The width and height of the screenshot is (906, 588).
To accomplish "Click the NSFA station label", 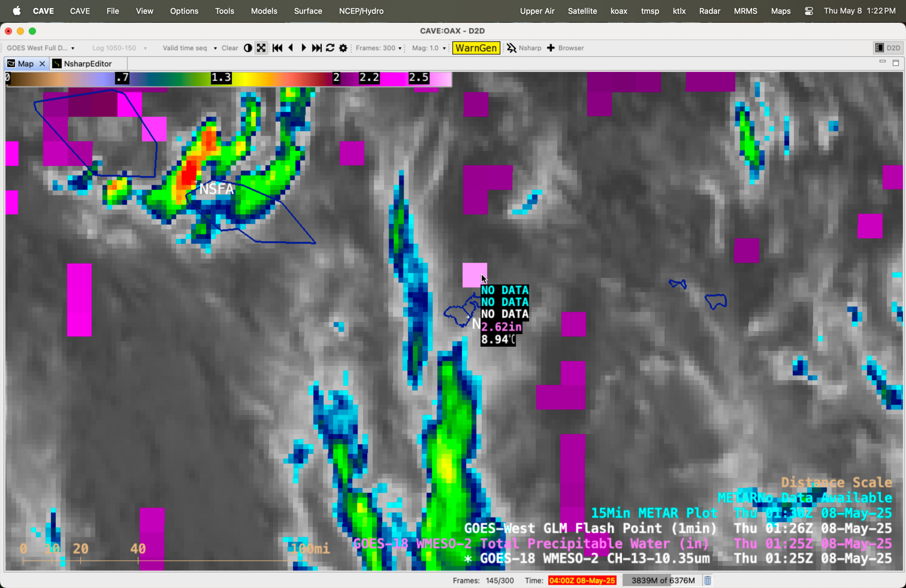I will (216, 189).
